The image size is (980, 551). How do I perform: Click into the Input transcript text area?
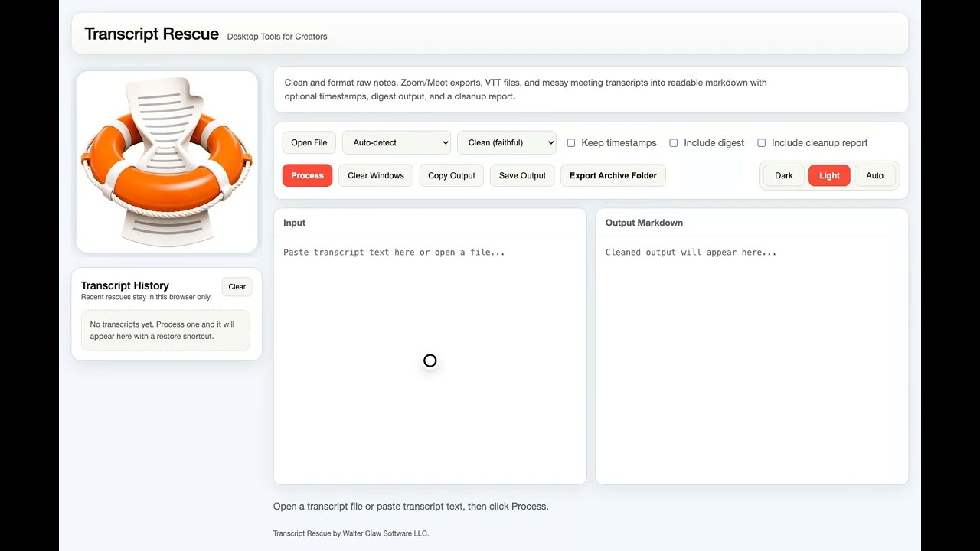coord(430,360)
